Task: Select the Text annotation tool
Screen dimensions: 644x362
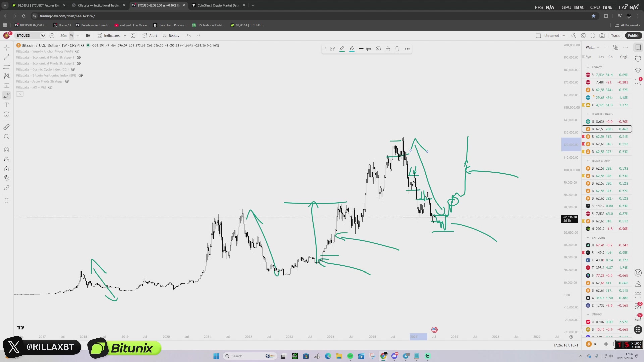Action: click(x=6, y=105)
